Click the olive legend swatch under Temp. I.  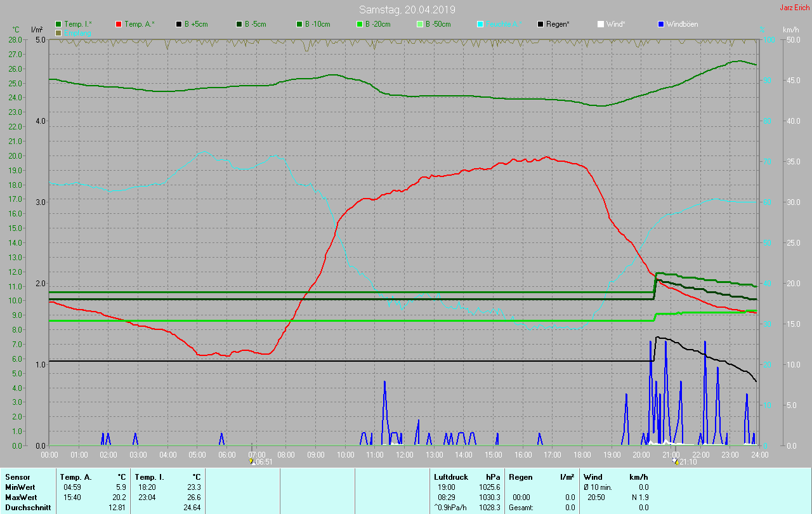click(58, 32)
